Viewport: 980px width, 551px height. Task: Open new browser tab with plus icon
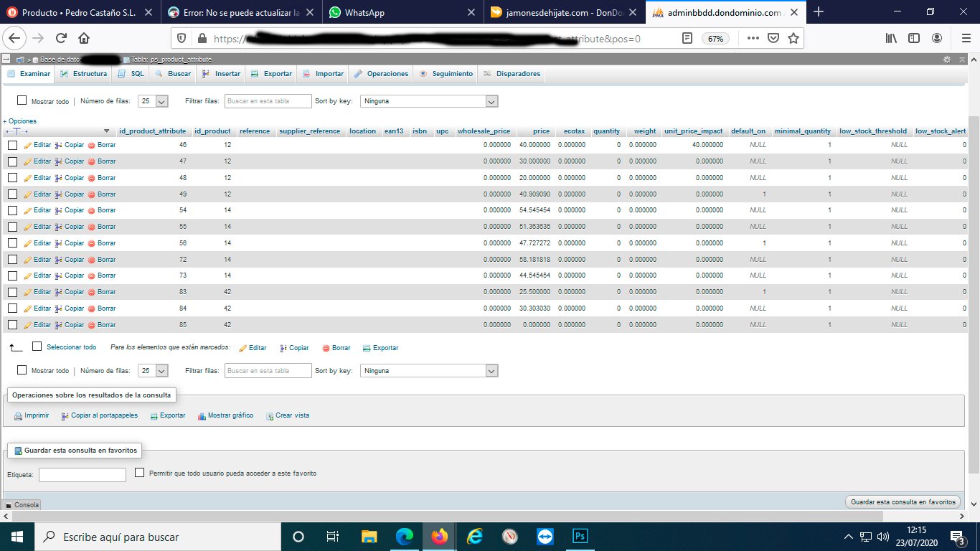(x=819, y=11)
